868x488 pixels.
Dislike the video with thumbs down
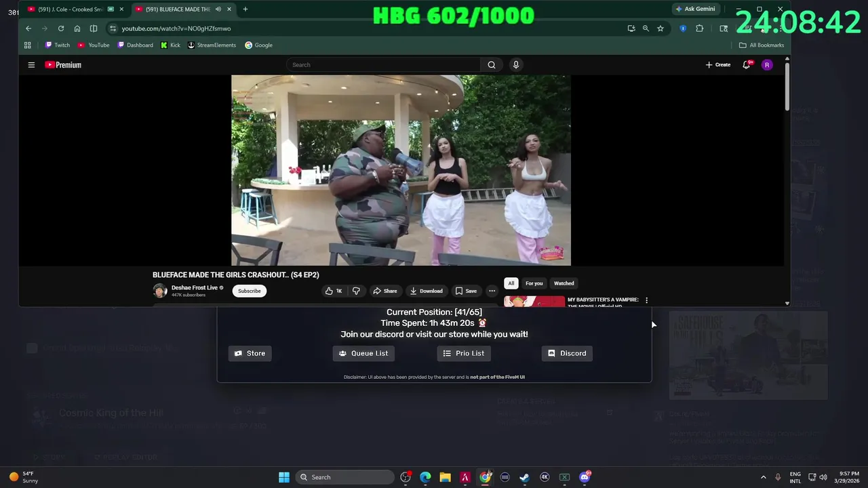pos(356,291)
